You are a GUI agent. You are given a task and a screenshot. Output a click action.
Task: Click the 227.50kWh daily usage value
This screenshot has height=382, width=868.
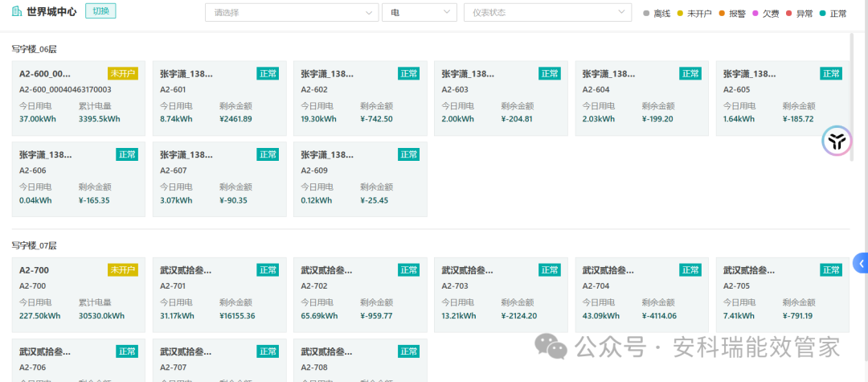click(x=40, y=316)
